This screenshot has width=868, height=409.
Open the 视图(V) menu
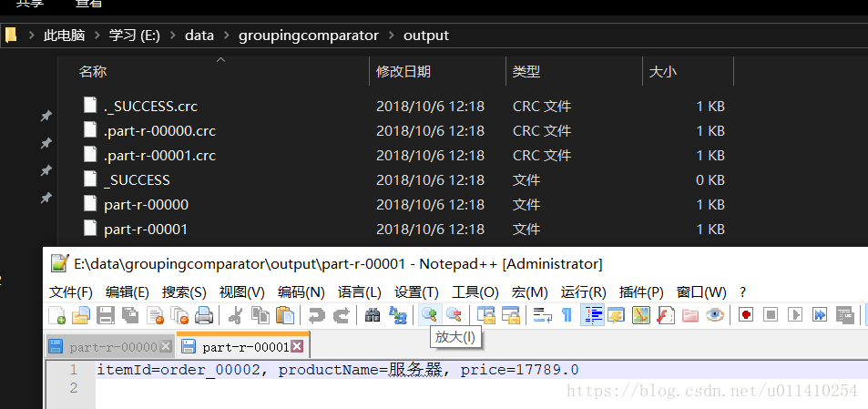point(242,292)
